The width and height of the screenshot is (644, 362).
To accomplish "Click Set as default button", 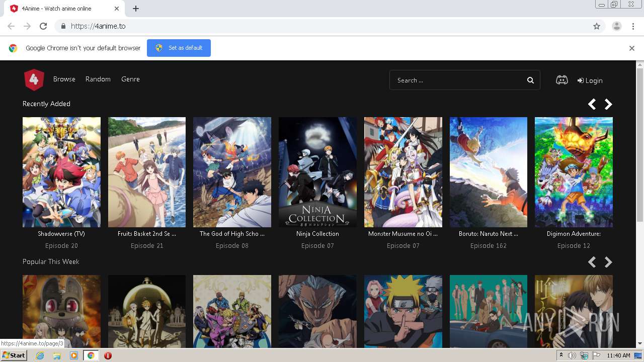I will [x=179, y=48].
